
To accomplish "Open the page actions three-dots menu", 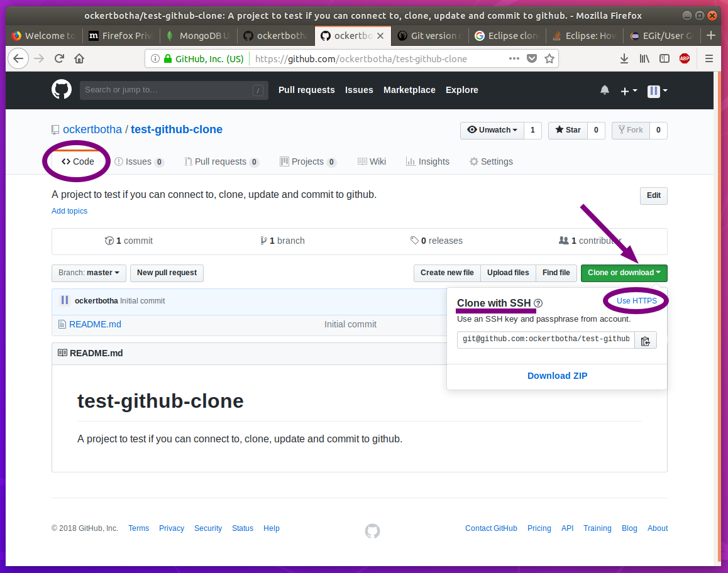I will coord(514,58).
